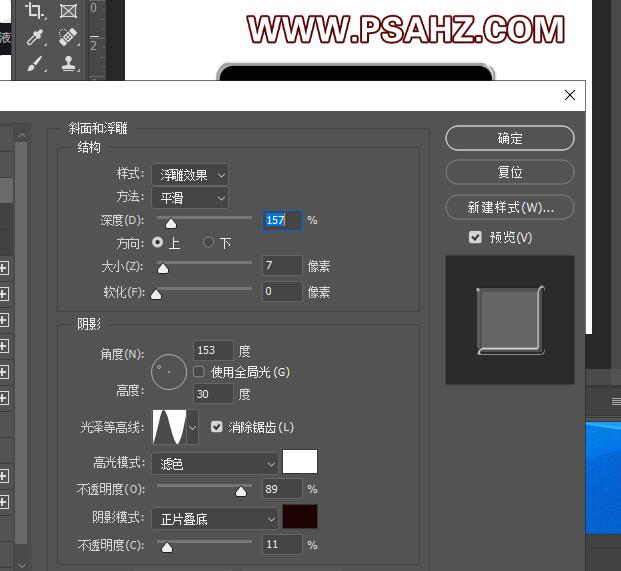This screenshot has height=571, width=621.
Task: Open the 光泽等高线 contour picker arrow
Action: pos(192,427)
